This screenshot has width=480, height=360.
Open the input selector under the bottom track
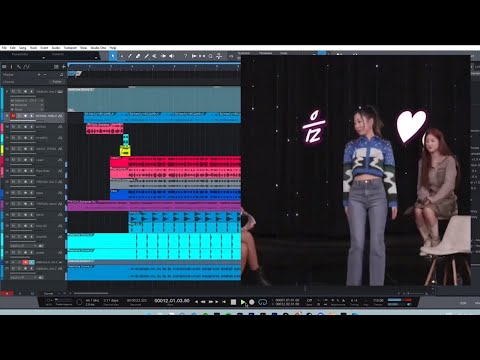[x=23, y=277]
